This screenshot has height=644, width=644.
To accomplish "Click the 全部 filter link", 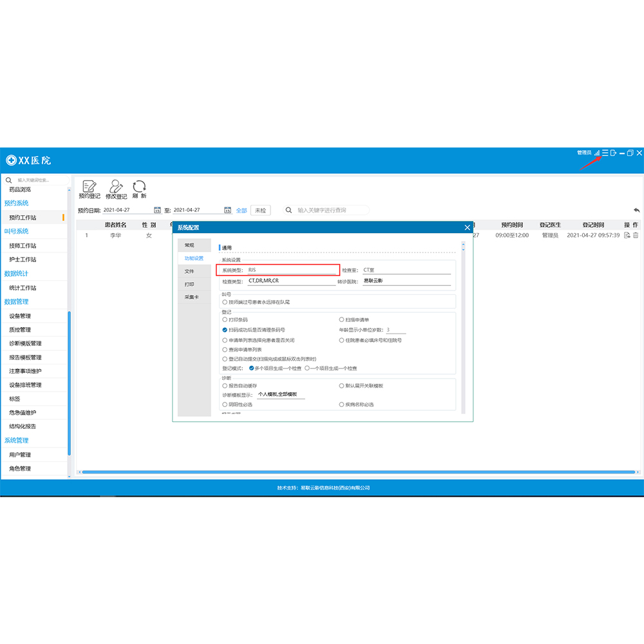I will click(241, 210).
